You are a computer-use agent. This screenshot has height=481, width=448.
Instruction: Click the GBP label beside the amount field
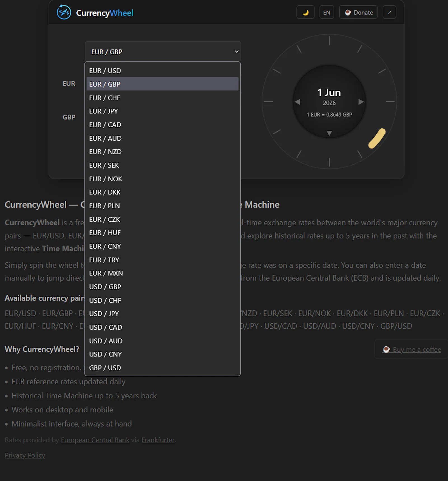point(69,117)
